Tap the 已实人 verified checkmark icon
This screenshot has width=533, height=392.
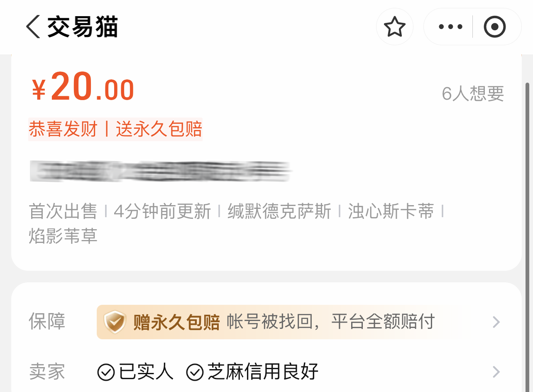106,372
